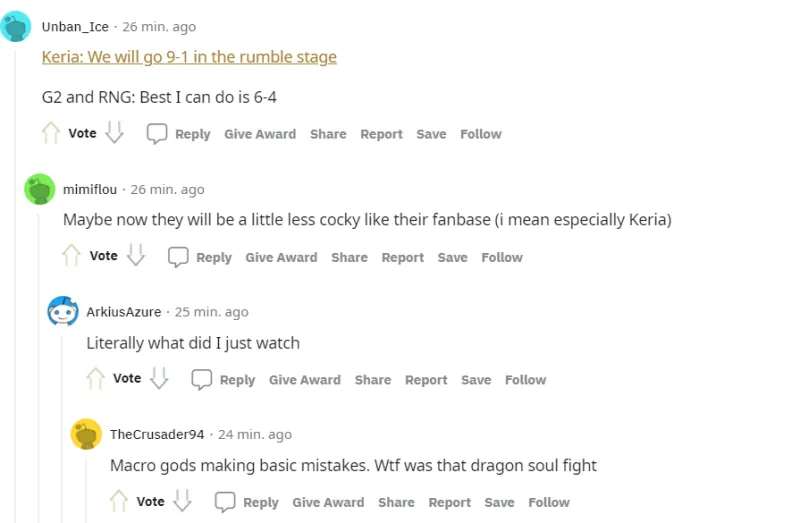
Task: Follow Unban_Ice's comment thread
Action: [480, 134]
